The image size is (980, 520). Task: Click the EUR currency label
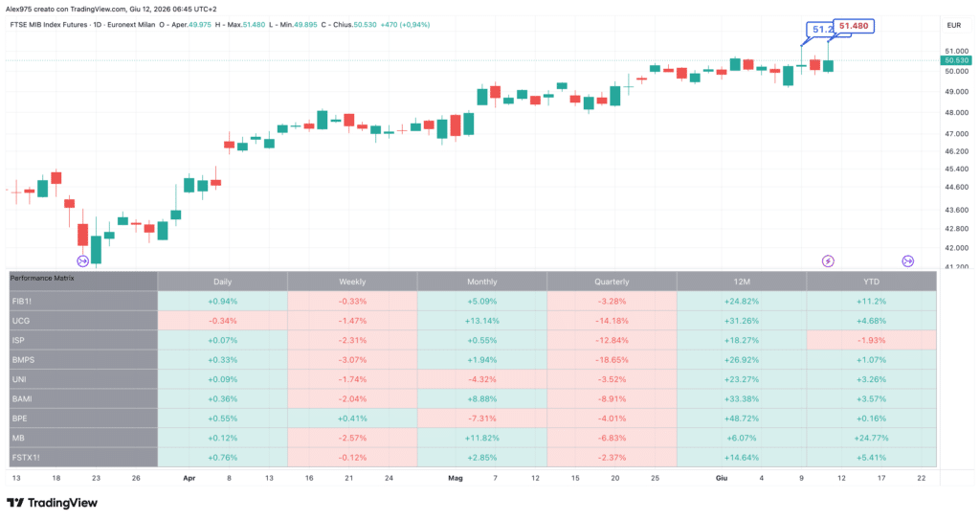pyautogui.click(x=954, y=26)
